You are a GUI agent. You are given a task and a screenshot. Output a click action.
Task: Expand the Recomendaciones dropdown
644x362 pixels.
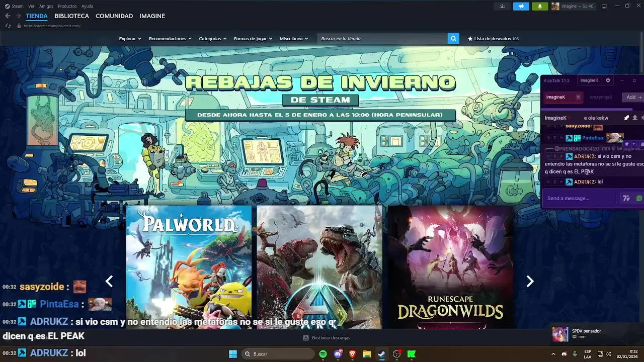(170, 39)
